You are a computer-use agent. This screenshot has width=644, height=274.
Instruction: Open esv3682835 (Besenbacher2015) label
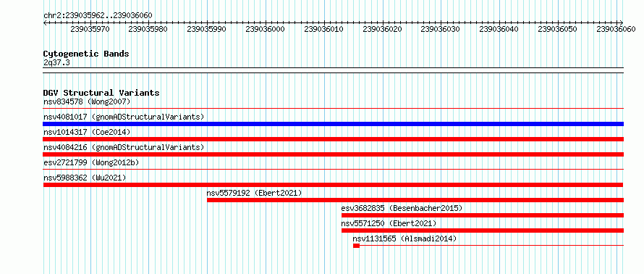coord(402,208)
